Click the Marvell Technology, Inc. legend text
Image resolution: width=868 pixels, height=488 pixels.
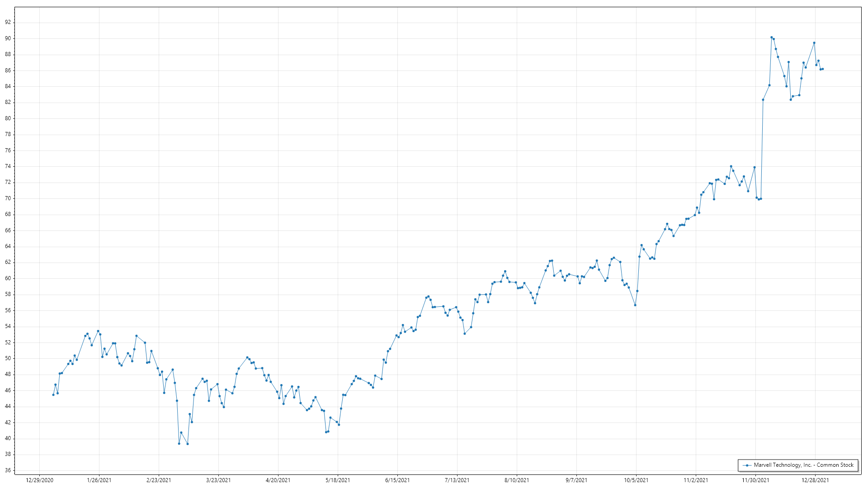(x=803, y=465)
